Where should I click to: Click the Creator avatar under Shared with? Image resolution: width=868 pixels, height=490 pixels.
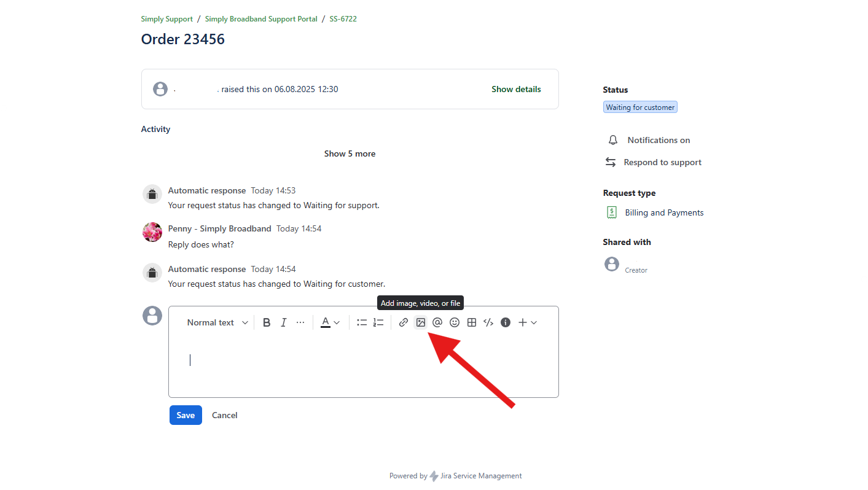[x=612, y=264]
